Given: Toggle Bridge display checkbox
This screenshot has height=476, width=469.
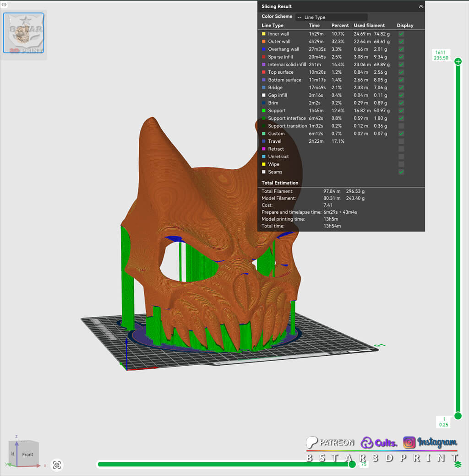Looking at the screenshot, I should click(x=401, y=87).
